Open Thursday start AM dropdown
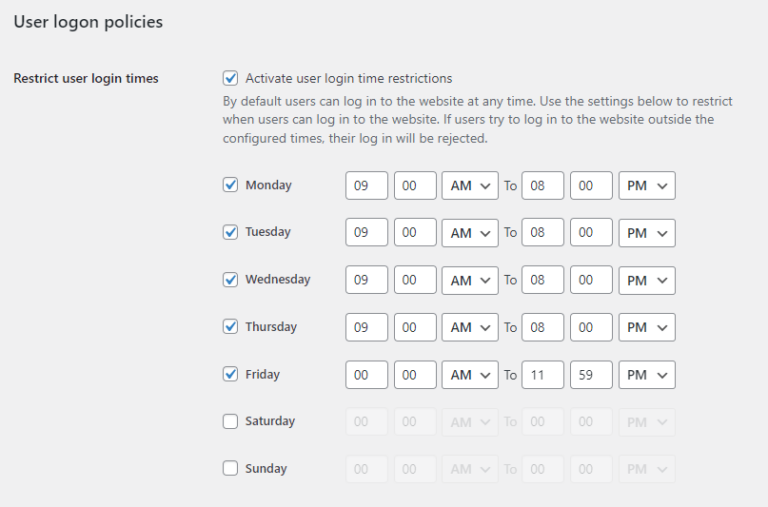 pyautogui.click(x=470, y=327)
